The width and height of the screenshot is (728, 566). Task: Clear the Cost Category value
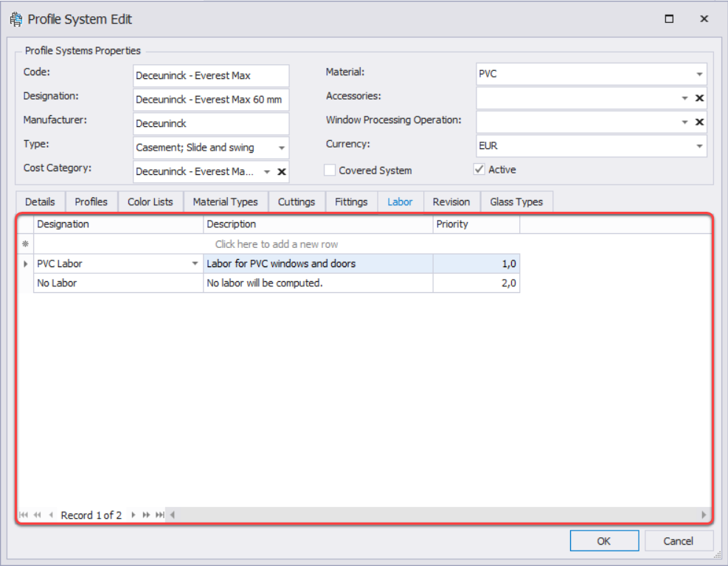(281, 172)
